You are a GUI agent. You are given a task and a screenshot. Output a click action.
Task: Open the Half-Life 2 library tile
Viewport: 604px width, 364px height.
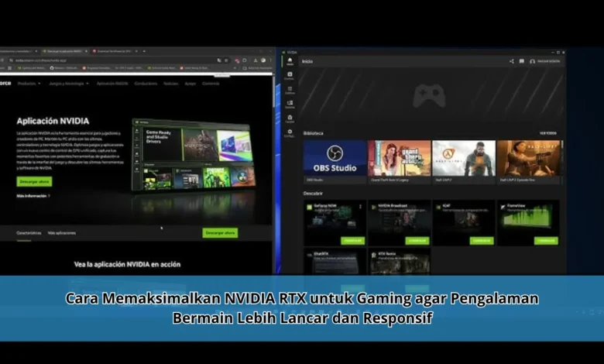pyautogui.click(x=464, y=162)
